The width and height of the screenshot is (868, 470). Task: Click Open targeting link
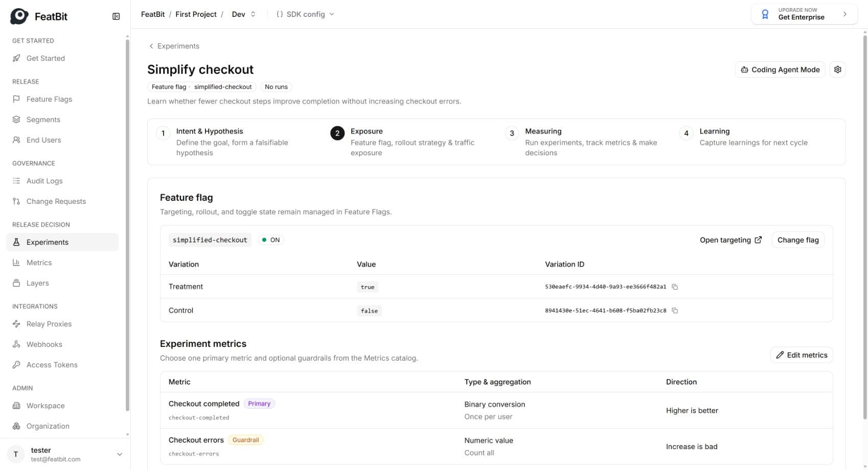click(x=730, y=240)
